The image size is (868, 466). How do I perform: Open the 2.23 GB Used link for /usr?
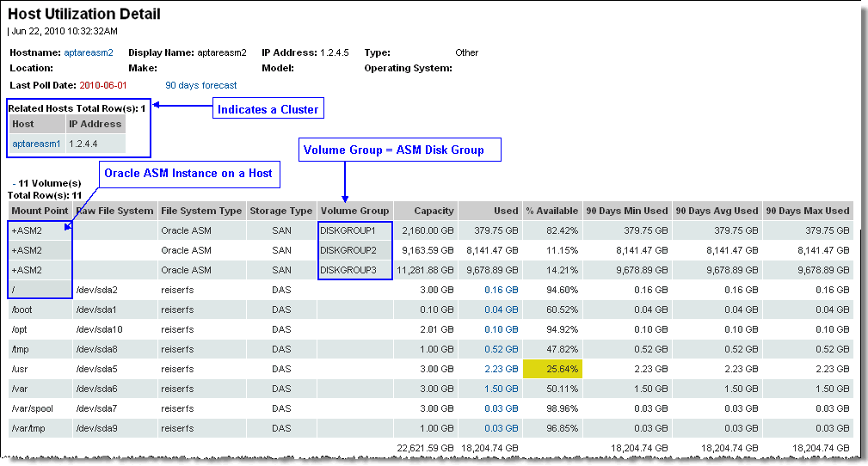pyautogui.click(x=501, y=369)
